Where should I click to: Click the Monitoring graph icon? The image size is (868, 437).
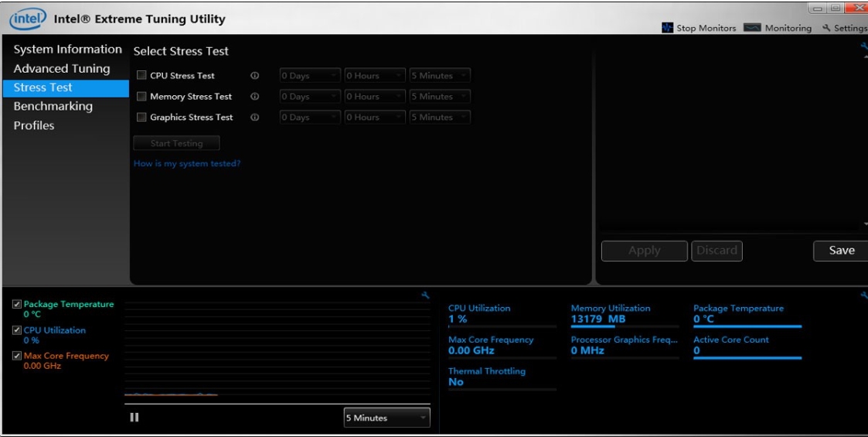752,28
